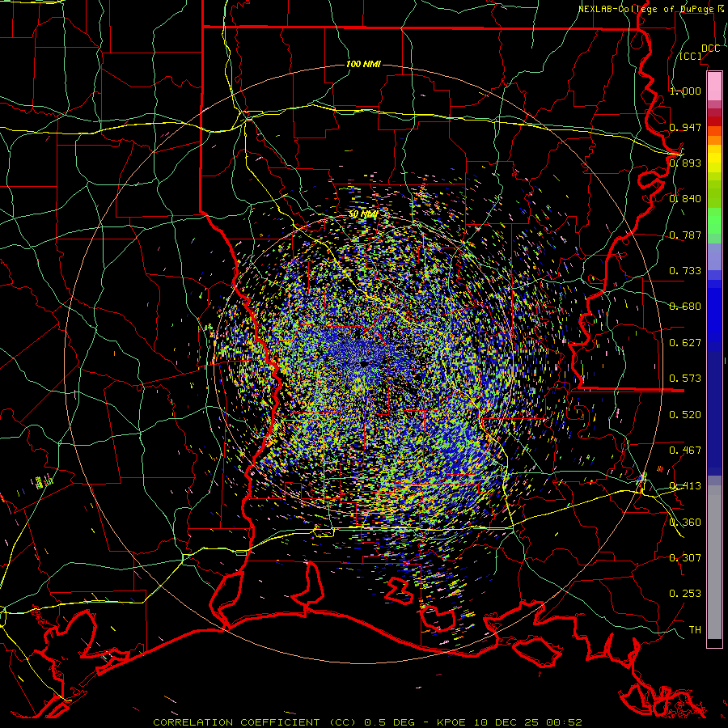Click the KPOE station identifier

coord(451,722)
